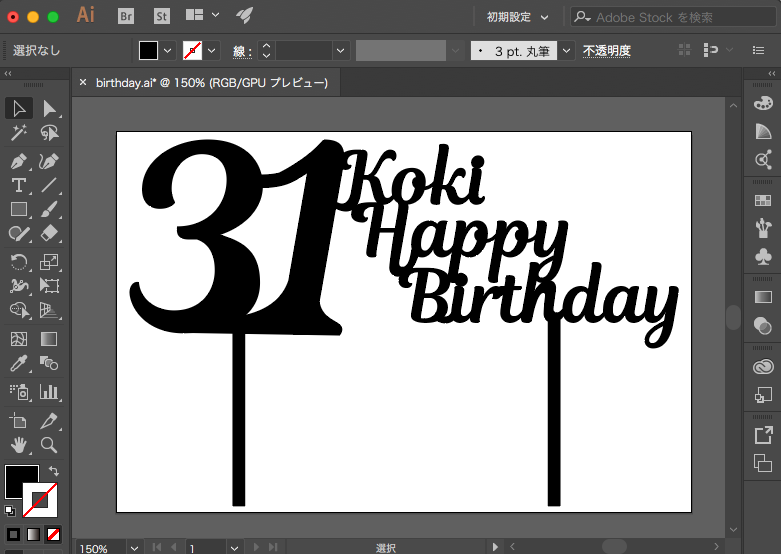Set paint mode to None
781x554 pixels.
coord(53,535)
